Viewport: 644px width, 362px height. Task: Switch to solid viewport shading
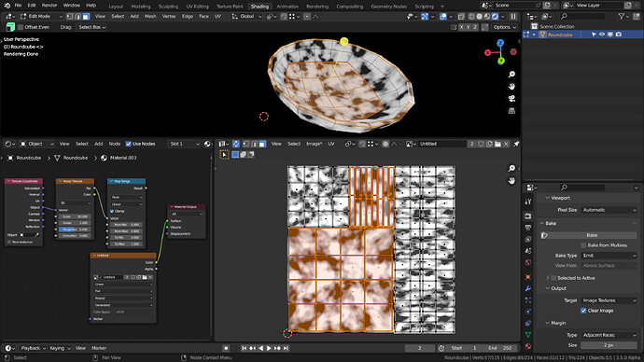tap(480, 17)
